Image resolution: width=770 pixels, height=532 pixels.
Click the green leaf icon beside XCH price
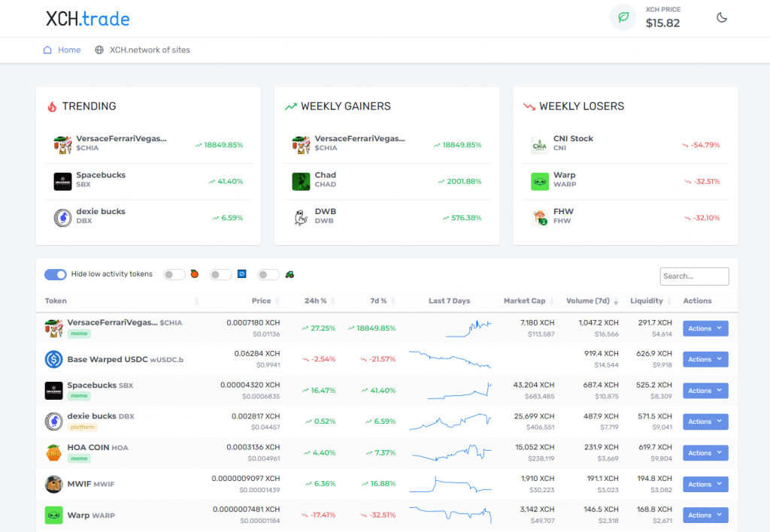622,17
